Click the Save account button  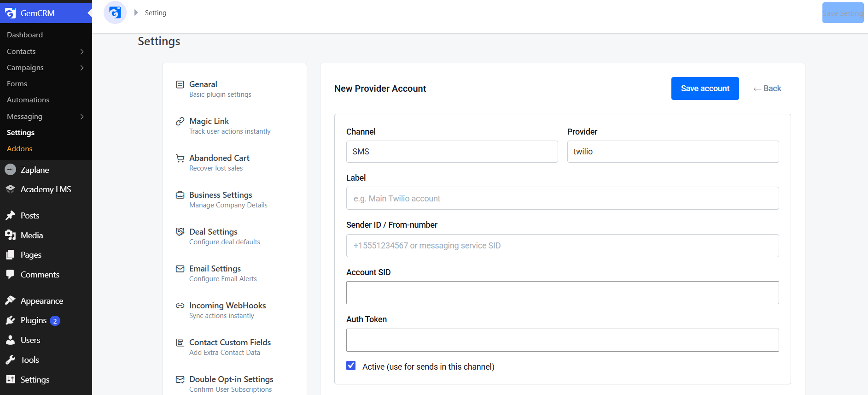(x=705, y=88)
